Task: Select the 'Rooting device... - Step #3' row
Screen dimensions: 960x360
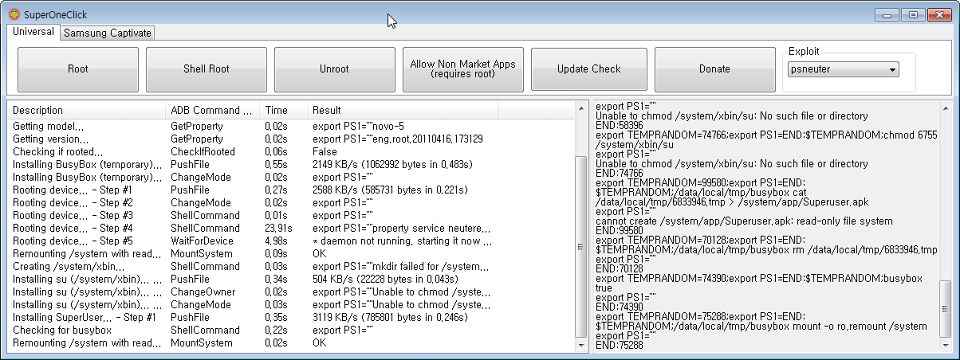Action: pyautogui.click(x=292, y=216)
